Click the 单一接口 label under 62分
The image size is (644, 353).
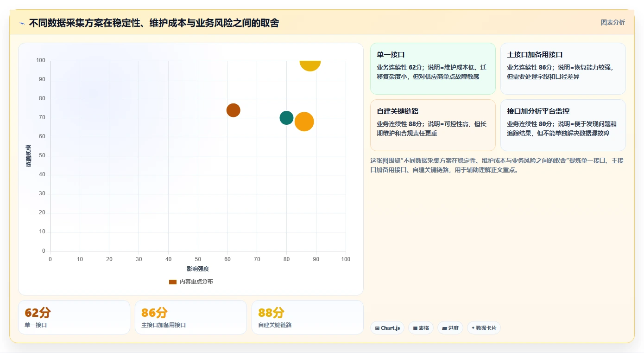click(x=36, y=325)
